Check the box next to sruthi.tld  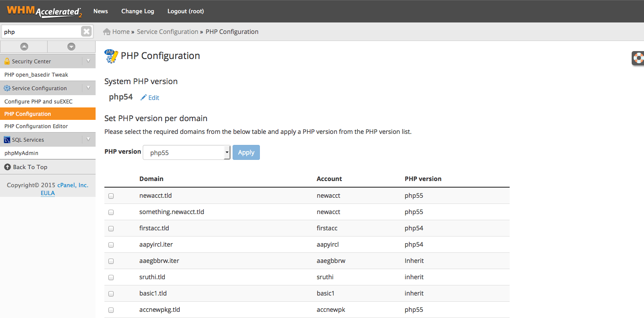coord(111,277)
